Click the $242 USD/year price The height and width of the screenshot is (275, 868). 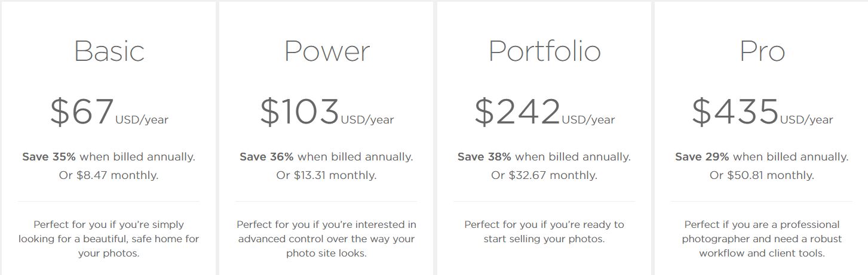pyautogui.click(x=544, y=112)
